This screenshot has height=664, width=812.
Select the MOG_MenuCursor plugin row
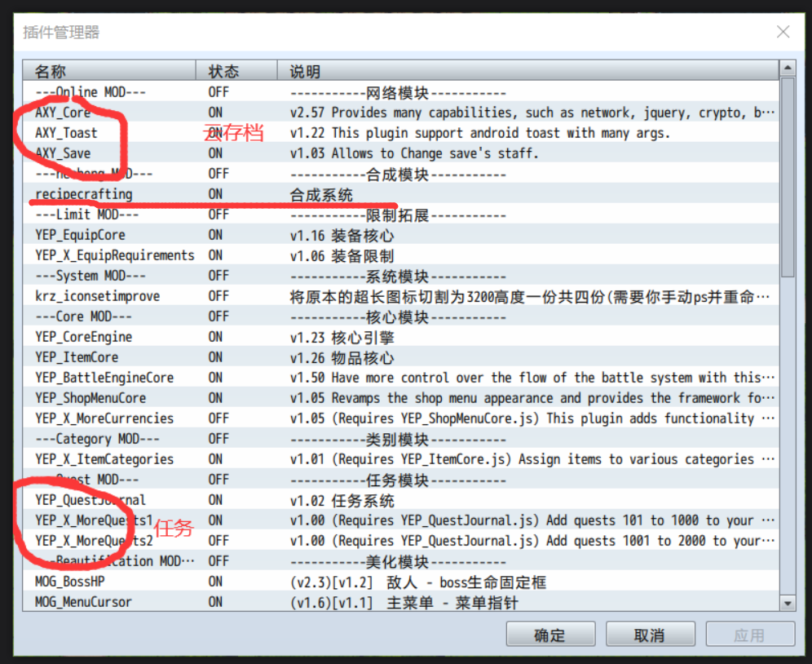click(x=401, y=602)
